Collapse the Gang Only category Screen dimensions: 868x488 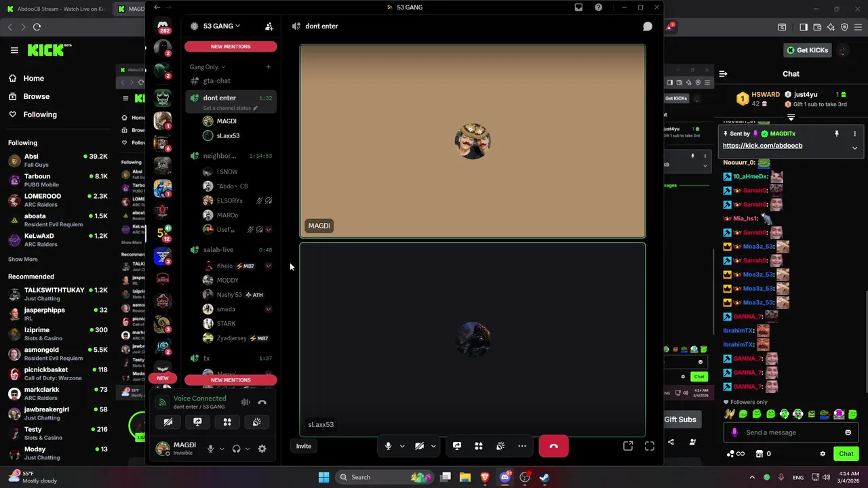(x=207, y=67)
